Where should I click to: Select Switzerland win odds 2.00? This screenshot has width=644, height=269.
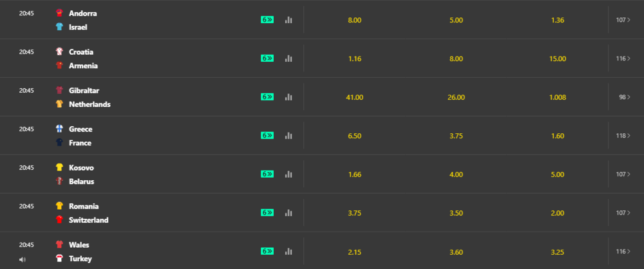pos(558,213)
